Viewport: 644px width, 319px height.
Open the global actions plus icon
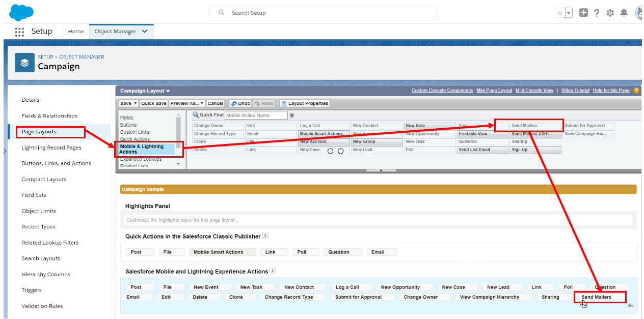[583, 13]
